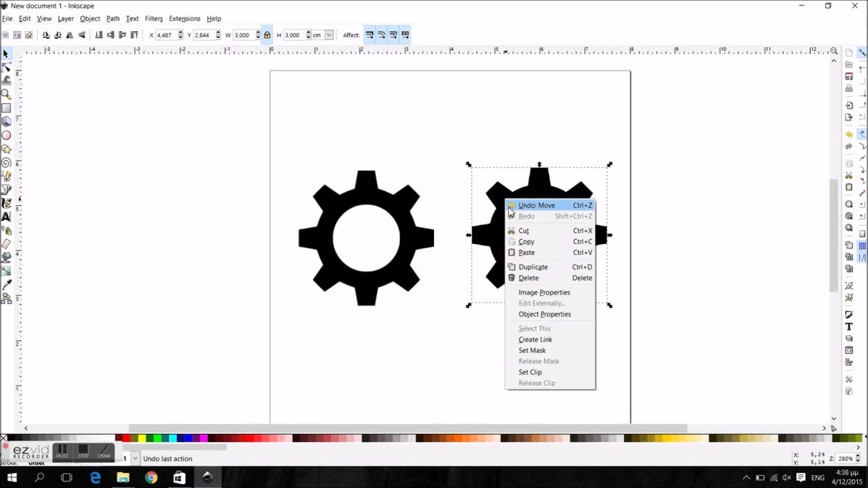868x488 pixels.
Task: Activate the Star tool
Action: coord(8,148)
